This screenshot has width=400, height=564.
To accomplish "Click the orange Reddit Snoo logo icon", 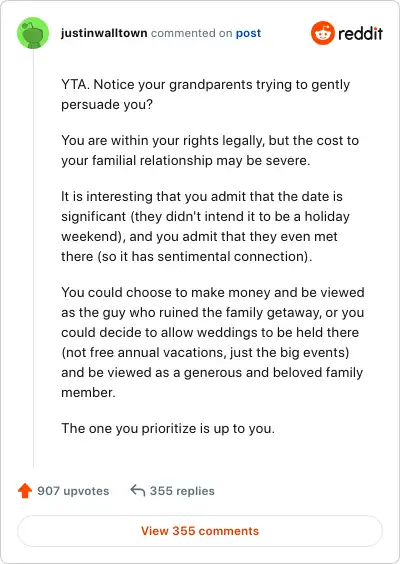I will (x=323, y=33).
